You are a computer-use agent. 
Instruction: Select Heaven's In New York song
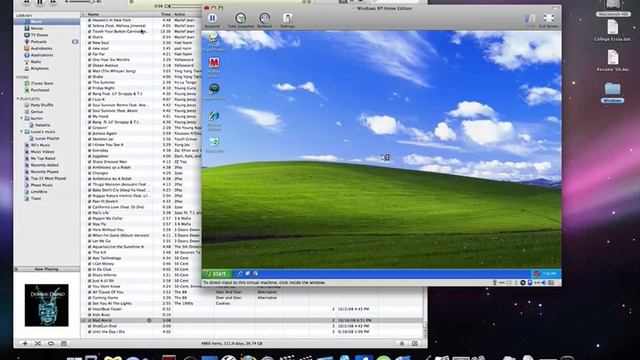coord(141,20)
